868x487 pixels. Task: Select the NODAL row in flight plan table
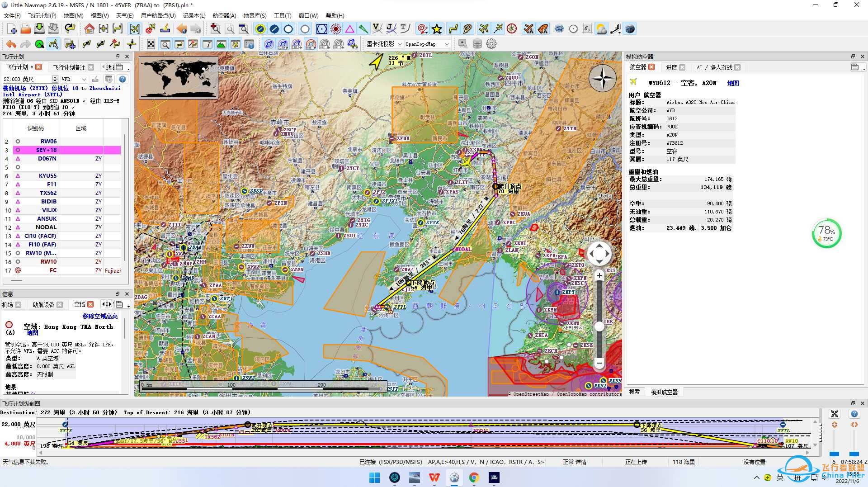click(47, 227)
